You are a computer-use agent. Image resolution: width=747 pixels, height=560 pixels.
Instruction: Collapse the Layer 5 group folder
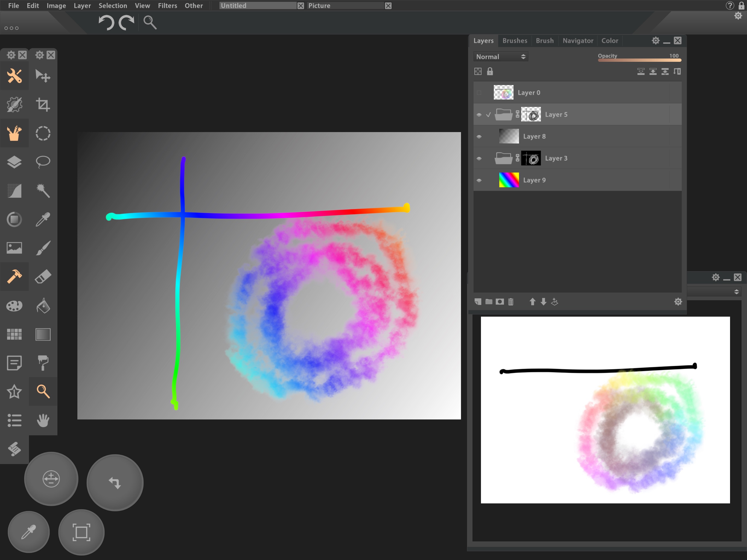[503, 115]
